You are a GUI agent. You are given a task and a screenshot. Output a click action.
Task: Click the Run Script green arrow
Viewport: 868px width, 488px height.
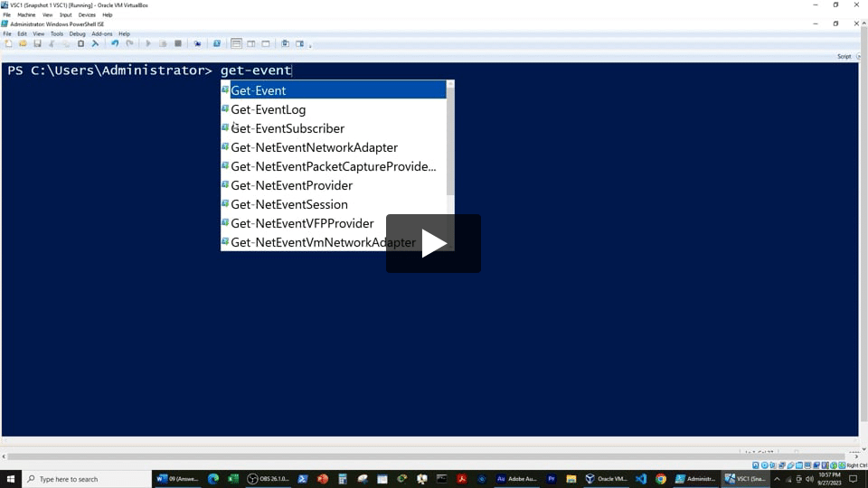pyautogui.click(x=148, y=43)
